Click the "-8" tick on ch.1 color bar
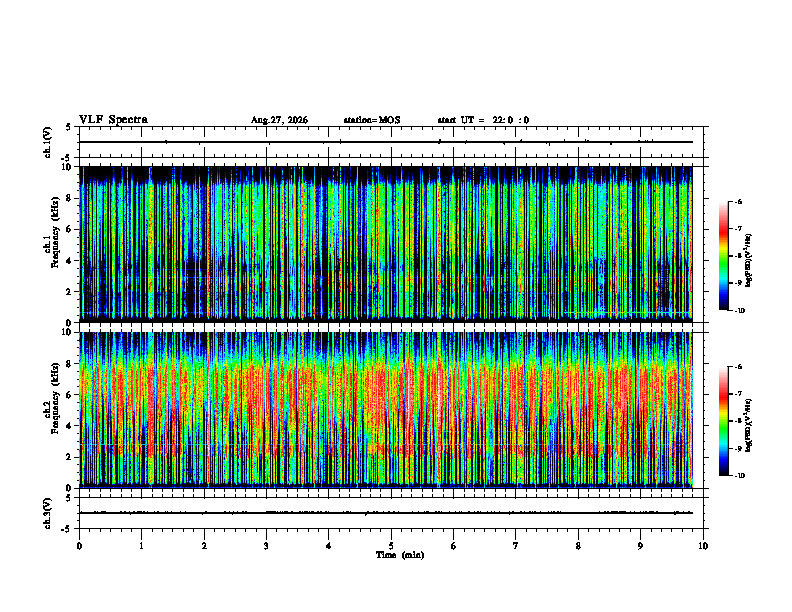The height and width of the screenshot is (612, 792). pyautogui.click(x=739, y=256)
